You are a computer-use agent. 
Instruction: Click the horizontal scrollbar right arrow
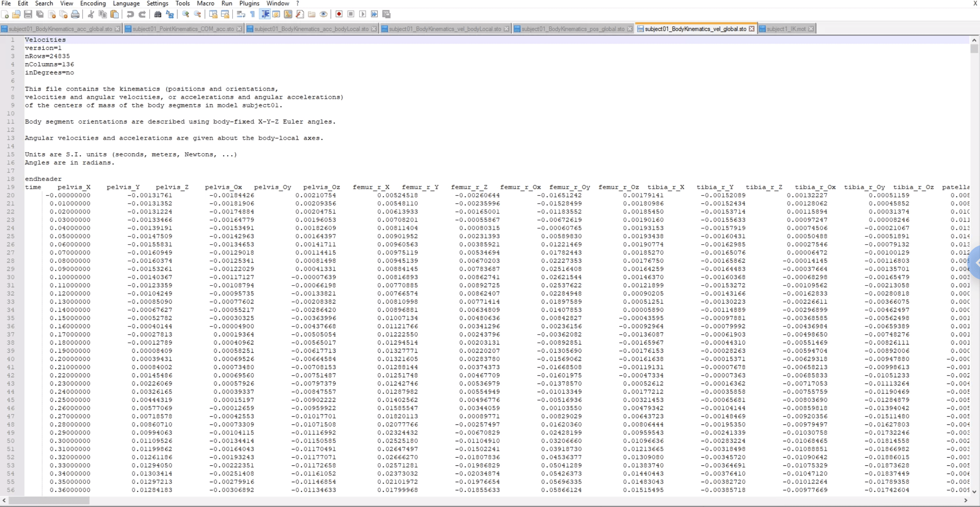(966, 501)
